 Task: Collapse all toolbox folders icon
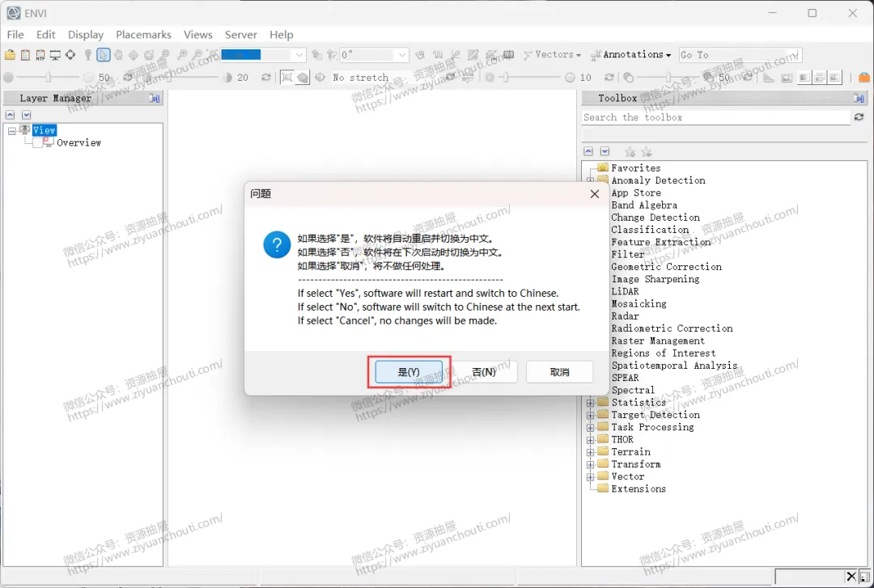tap(588, 151)
